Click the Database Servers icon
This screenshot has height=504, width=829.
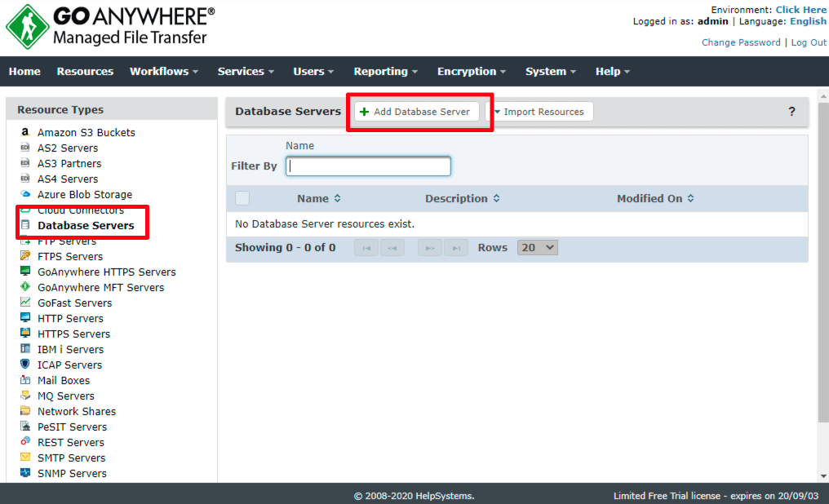[24, 225]
